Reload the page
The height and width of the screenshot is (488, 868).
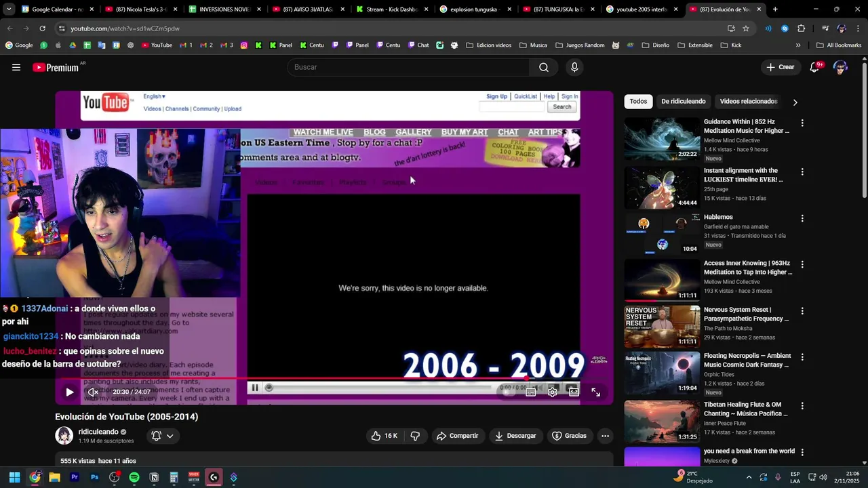click(x=42, y=28)
